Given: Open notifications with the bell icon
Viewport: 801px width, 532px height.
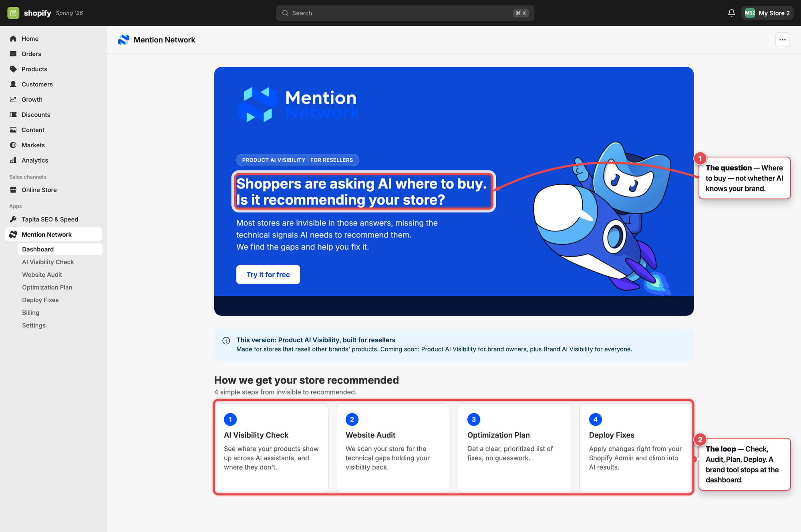Looking at the screenshot, I should [731, 13].
